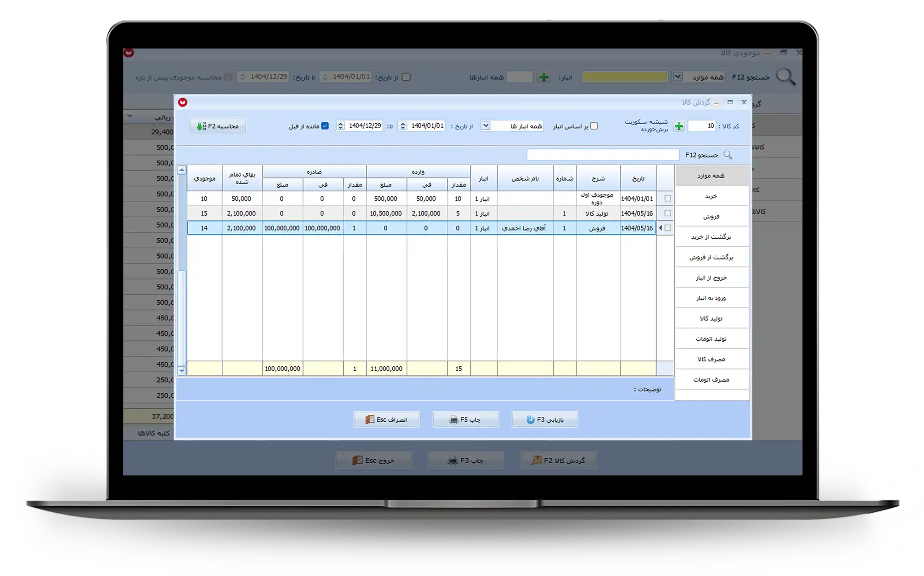
Task: Click چاپ F3 button in the موجودی کالا window
Action: pyautogui.click(x=466, y=460)
